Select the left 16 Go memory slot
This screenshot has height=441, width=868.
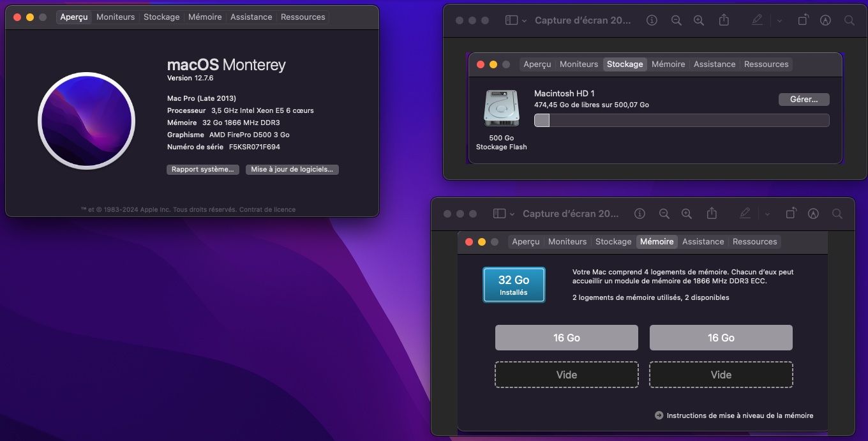[567, 338]
